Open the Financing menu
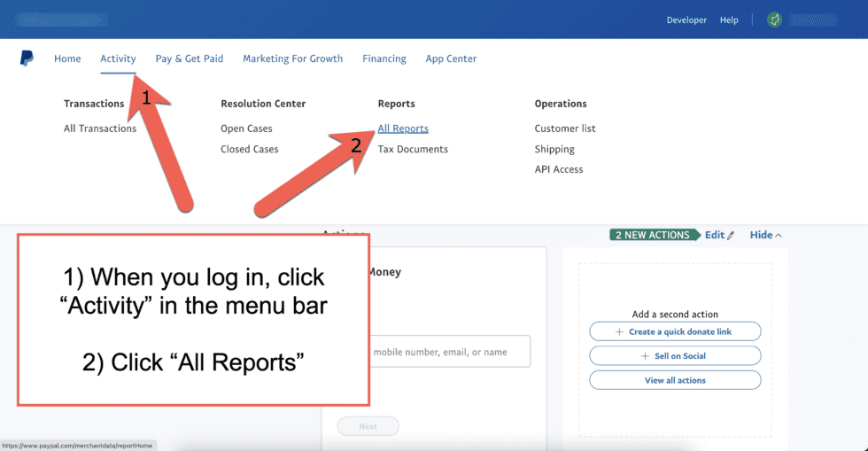The width and height of the screenshot is (868, 451). [x=384, y=58]
